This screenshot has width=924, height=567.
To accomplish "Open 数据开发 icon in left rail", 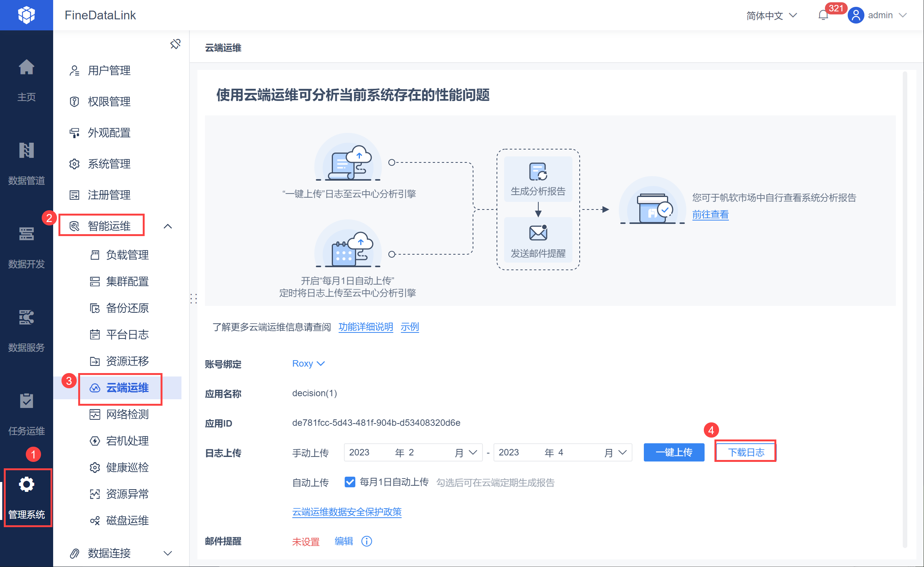I will coord(26,234).
